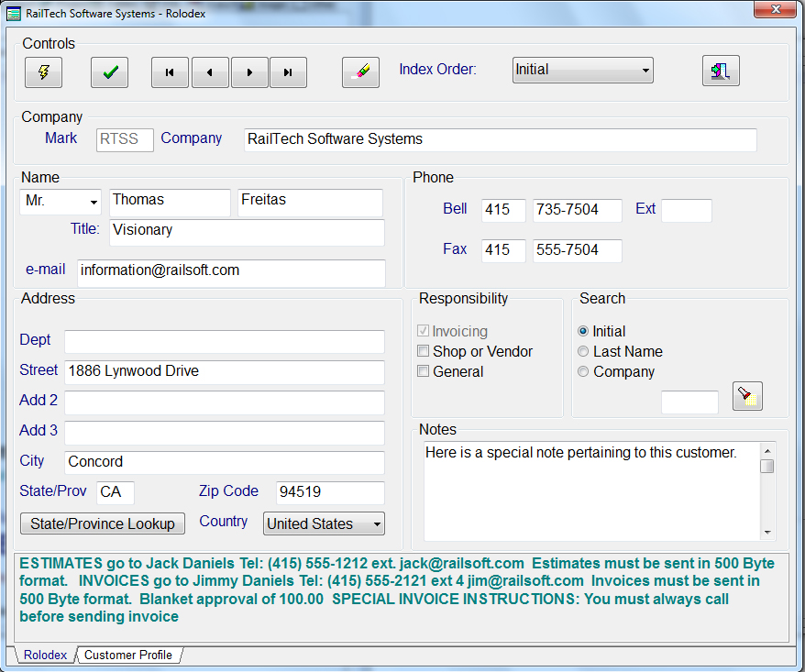Jump to the last record

(x=288, y=72)
